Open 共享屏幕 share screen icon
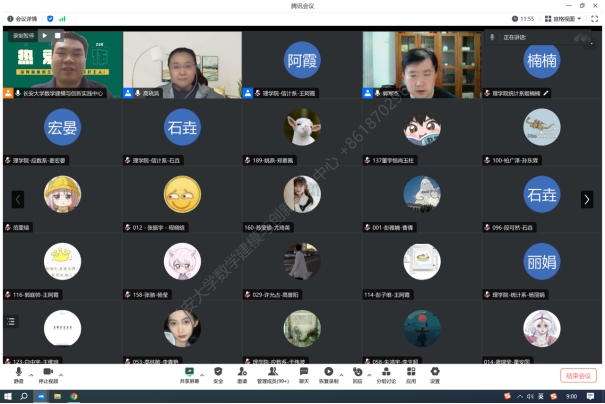 189,374
